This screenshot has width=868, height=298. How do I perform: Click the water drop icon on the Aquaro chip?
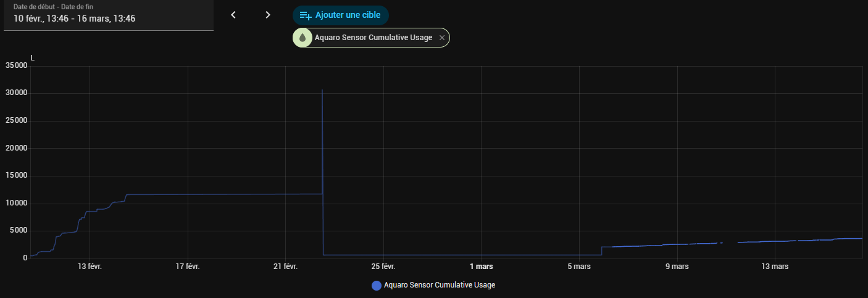coord(303,38)
